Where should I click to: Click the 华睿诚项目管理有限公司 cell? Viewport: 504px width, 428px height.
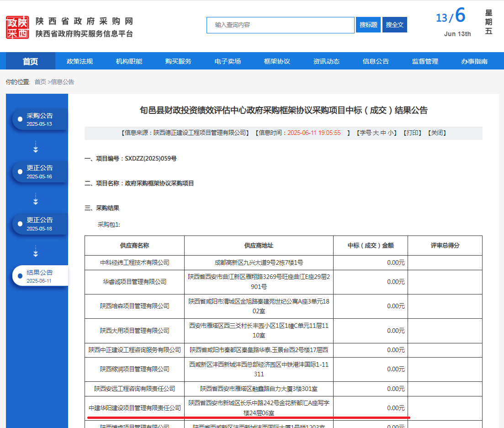[135, 282]
